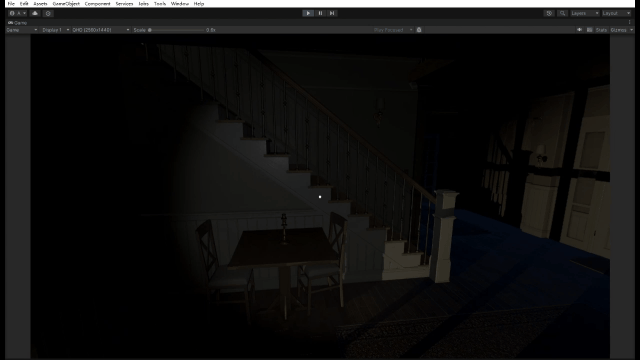Image resolution: width=640 pixels, height=360 pixels.
Task: Open the GameObject menu
Action: [66, 4]
